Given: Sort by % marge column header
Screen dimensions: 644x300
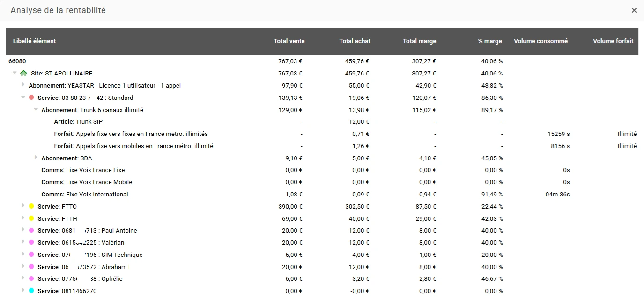Looking at the screenshot, I should click(x=490, y=41).
